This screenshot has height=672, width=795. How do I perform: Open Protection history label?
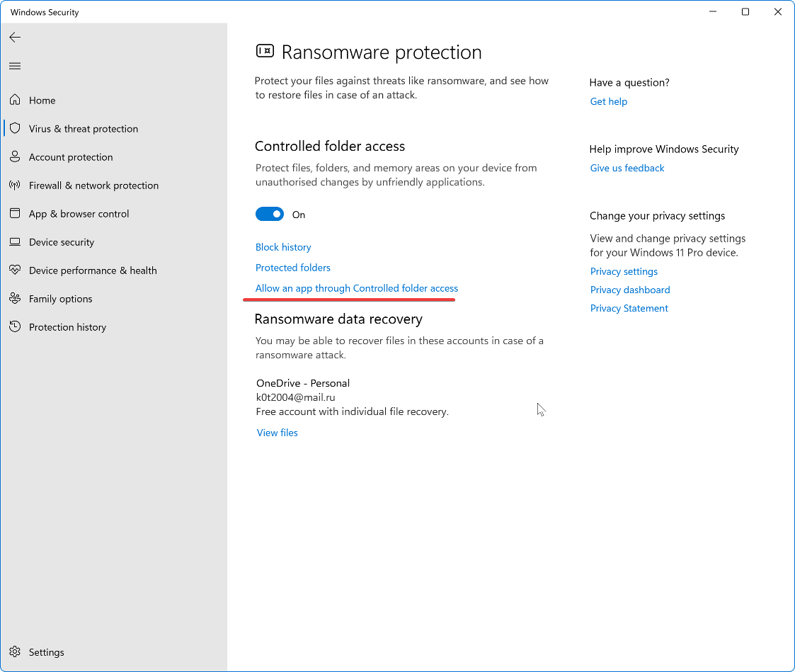pyautogui.click(x=67, y=328)
